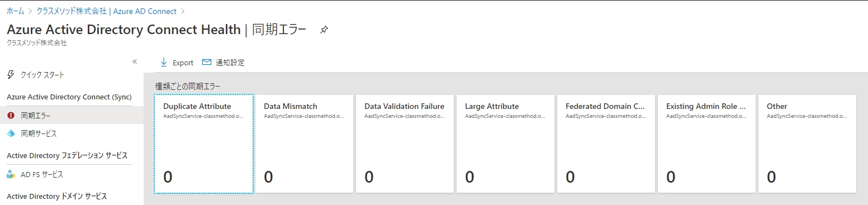This screenshot has height=205, width=868.
Task: Collapse the left navigation pane
Action: [135, 61]
